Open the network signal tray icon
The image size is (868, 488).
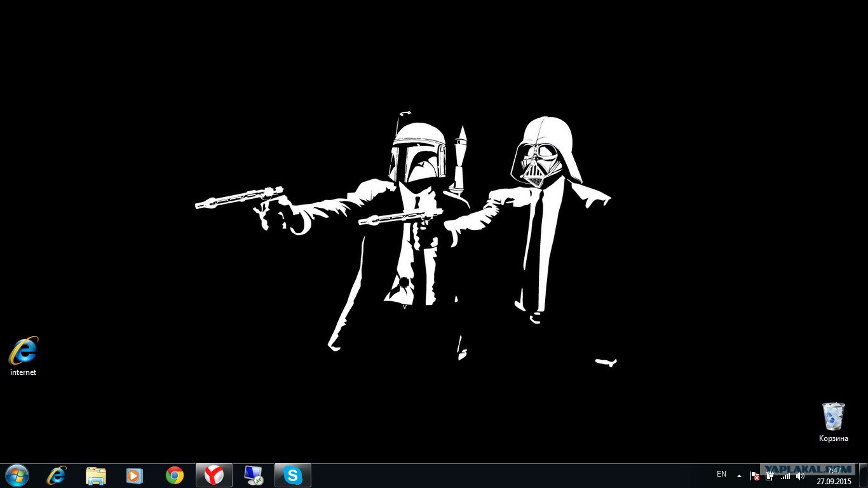click(x=785, y=476)
